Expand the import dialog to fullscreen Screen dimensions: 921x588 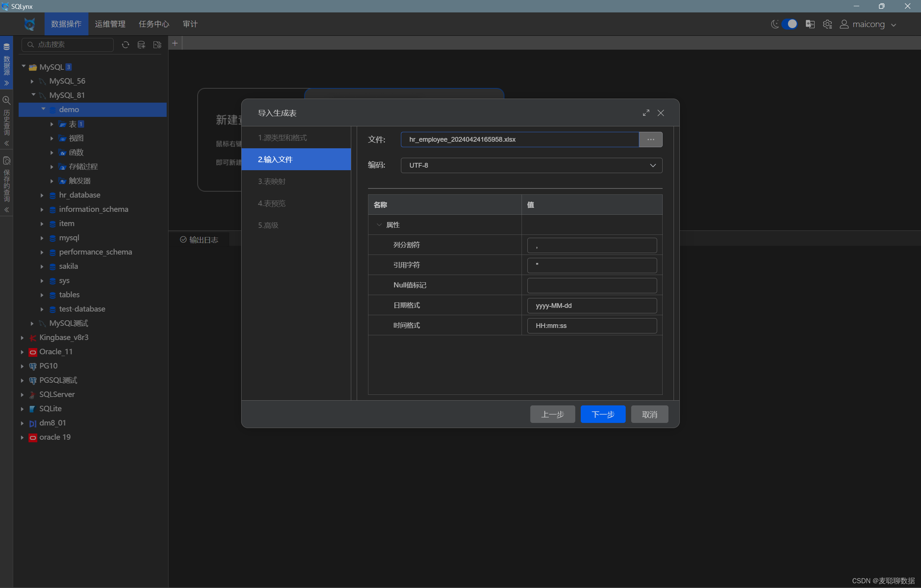646,113
